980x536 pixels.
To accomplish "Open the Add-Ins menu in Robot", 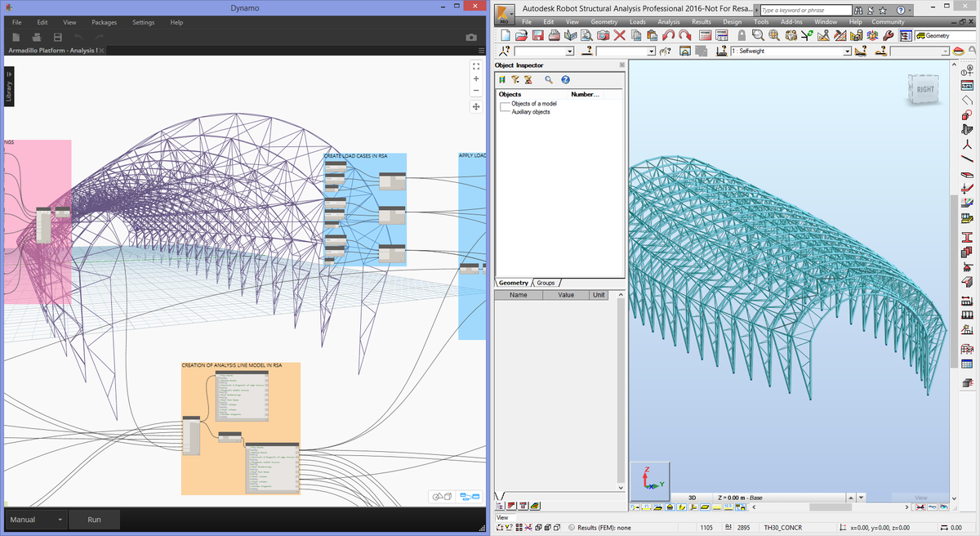I will pyautogui.click(x=791, y=22).
